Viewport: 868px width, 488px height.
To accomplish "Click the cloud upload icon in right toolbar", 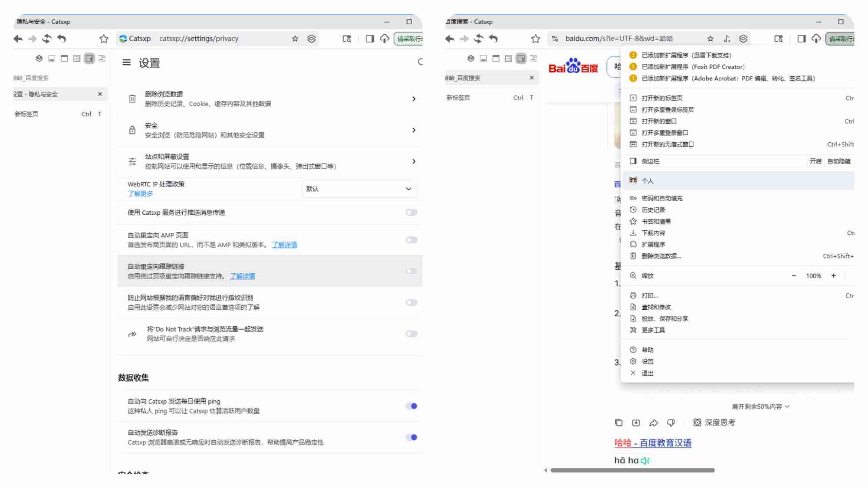I will coord(816,39).
